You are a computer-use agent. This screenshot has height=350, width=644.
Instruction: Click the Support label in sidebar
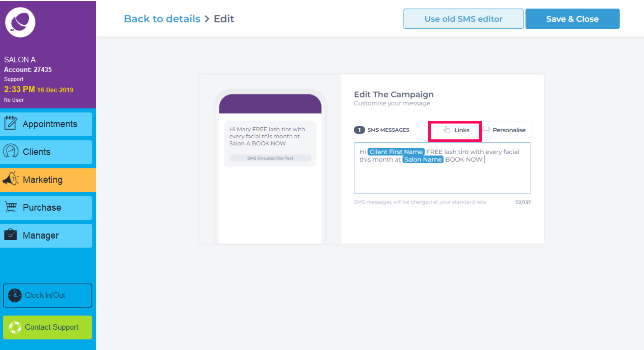pos(14,79)
